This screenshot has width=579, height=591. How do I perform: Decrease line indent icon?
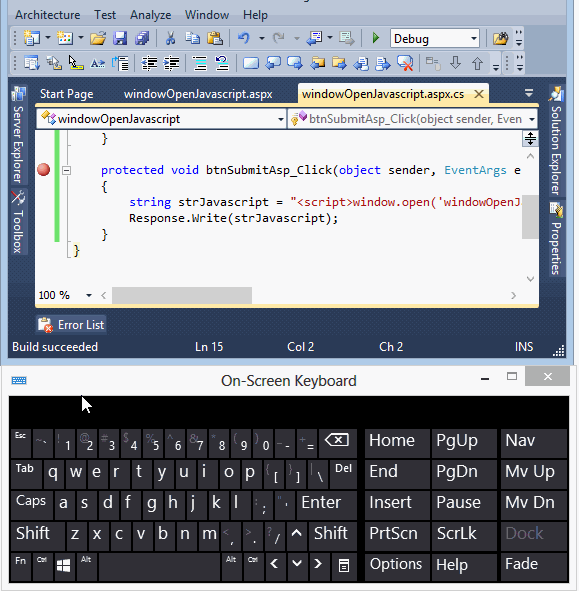click(x=149, y=63)
